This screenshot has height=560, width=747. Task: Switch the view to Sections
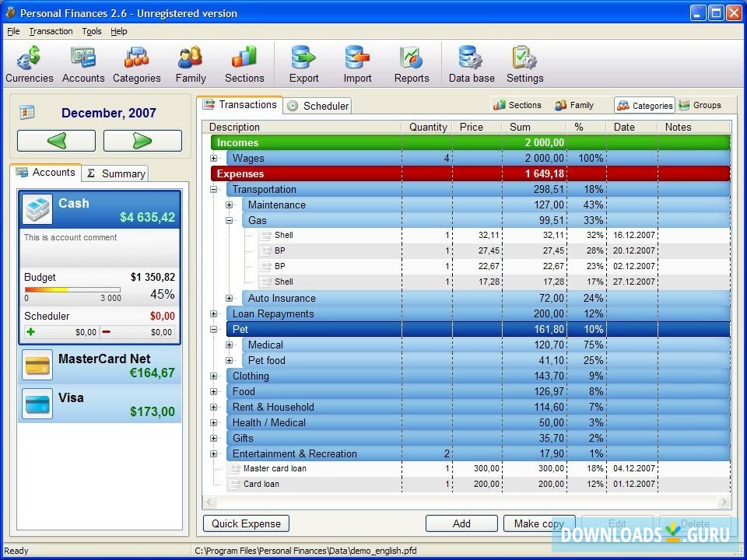pos(517,105)
